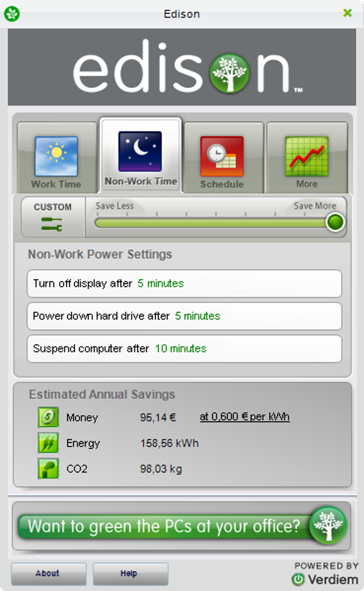Screen dimensions: 364x591
Task: Click the Edison tree icon in title bar
Action: coord(12,14)
